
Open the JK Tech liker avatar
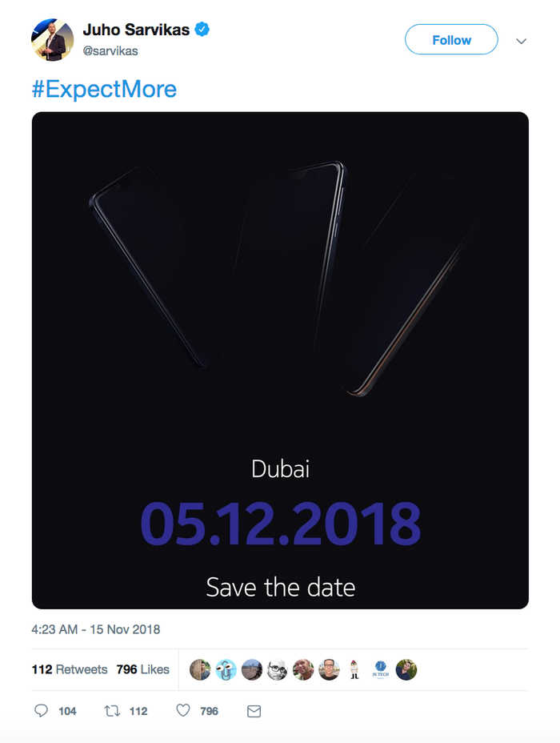click(381, 669)
